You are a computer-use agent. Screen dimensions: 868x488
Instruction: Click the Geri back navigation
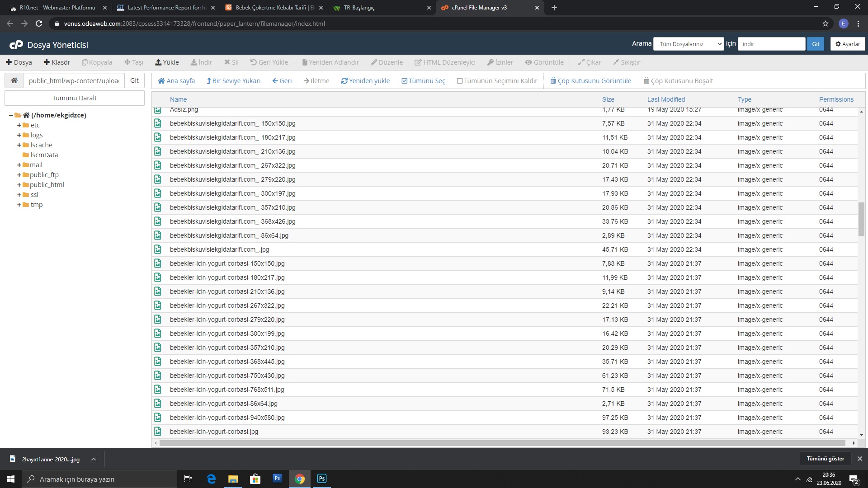click(282, 81)
